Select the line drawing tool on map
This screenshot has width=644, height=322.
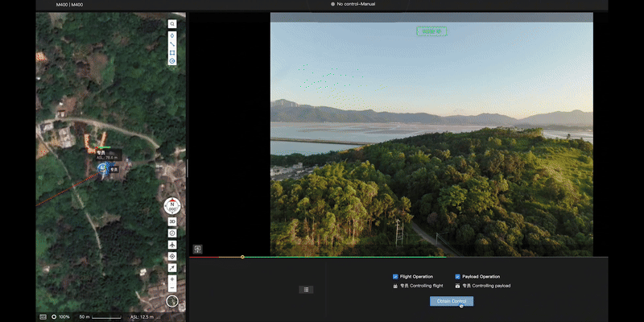pos(172,44)
